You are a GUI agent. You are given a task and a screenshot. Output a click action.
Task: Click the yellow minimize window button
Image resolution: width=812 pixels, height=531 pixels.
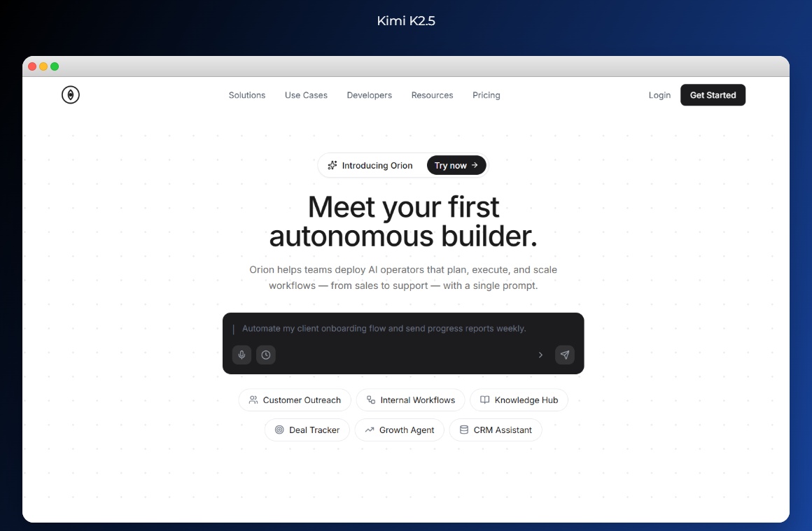pyautogui.click(x=43, y=66)
